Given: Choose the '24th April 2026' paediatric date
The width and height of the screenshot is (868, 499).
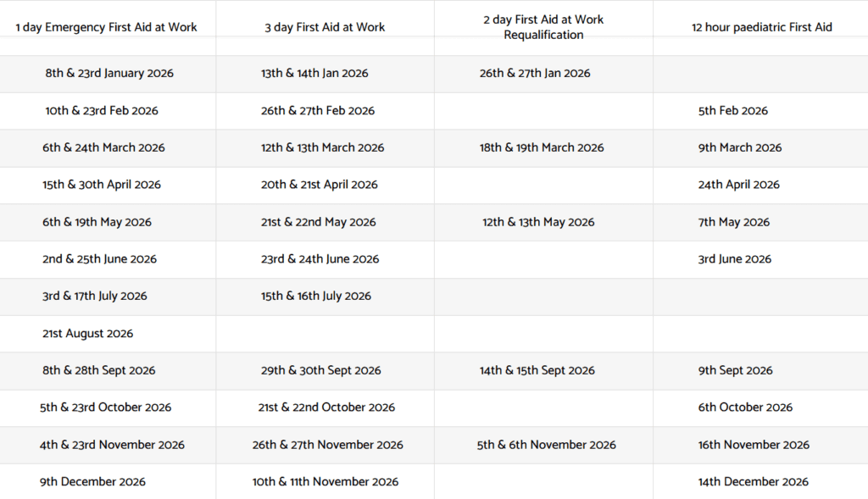Looking at the screenshot, I should [x=739, y=185].
